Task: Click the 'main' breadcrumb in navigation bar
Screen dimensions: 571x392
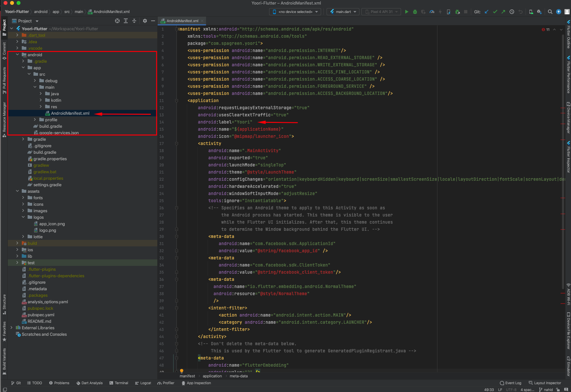Action: tap(79, 12)
